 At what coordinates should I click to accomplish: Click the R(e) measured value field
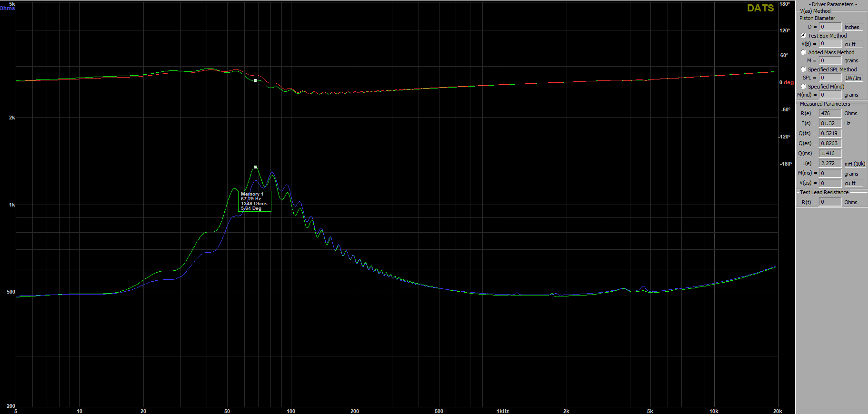point(830,113)
